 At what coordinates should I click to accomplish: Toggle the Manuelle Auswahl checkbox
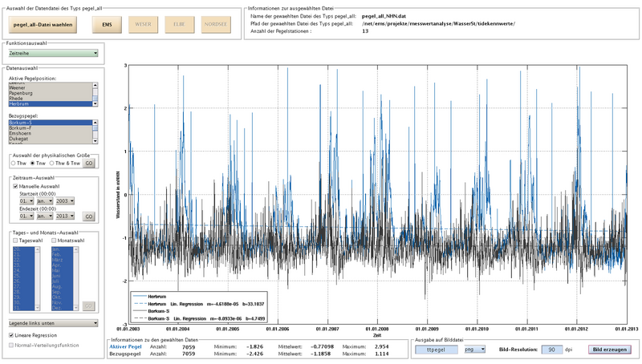pyautogui.click(x=15, y=187)
